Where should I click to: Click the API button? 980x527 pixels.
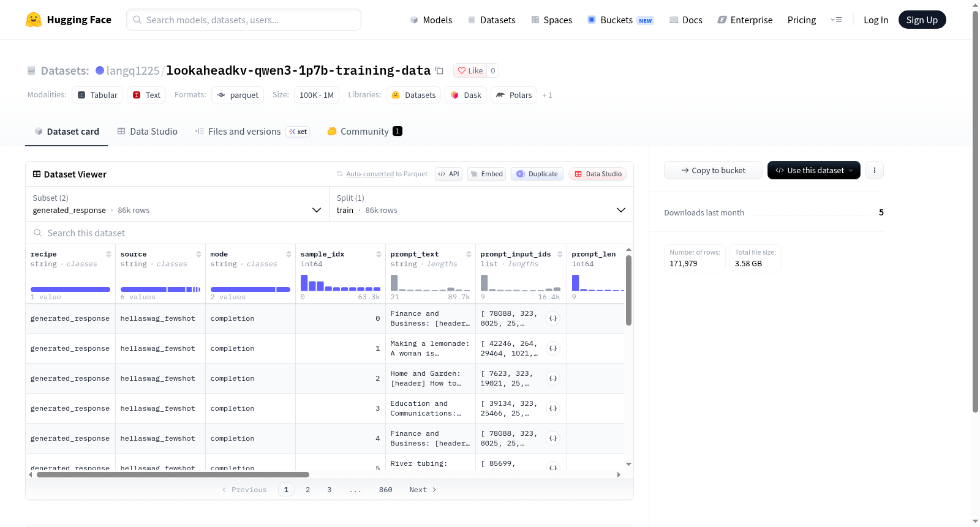pyautogui.click(x=448, y=174)
